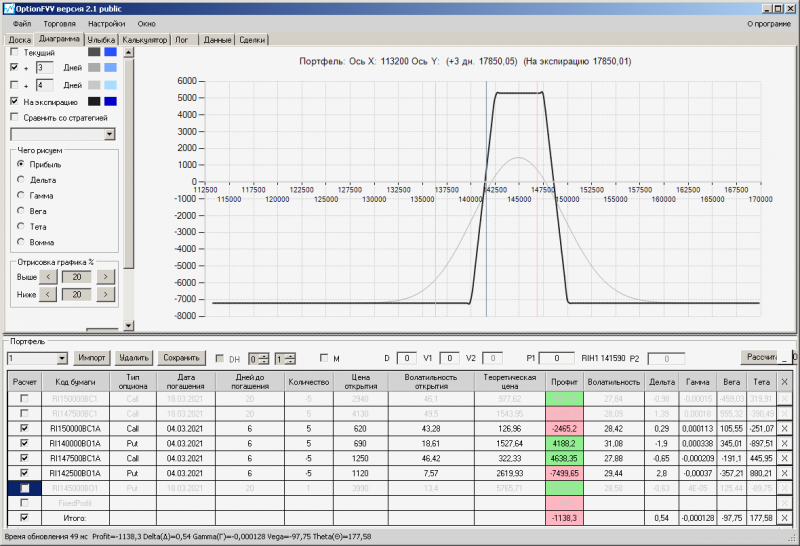Click the X icon on the RI142500BO1A row
Screen dimensions: 800x546
784,473
